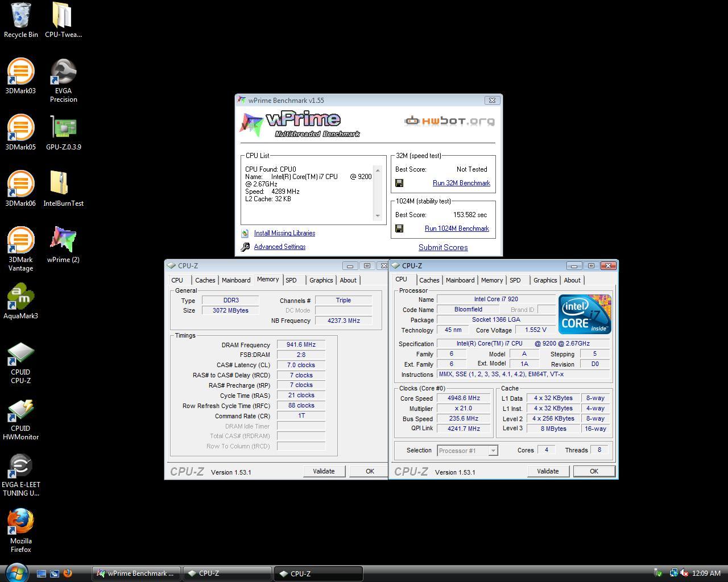The image size is (728, 582).
Task: Launch EVGA Precision shortcut
Action: pos(63,80)
